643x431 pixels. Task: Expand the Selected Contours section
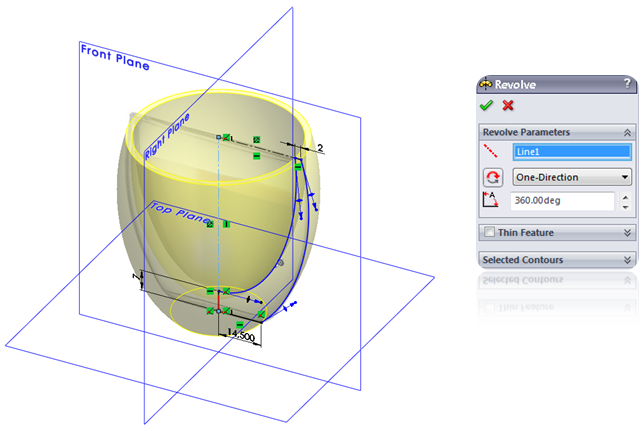pyautogui.click(x=627, y=260)
